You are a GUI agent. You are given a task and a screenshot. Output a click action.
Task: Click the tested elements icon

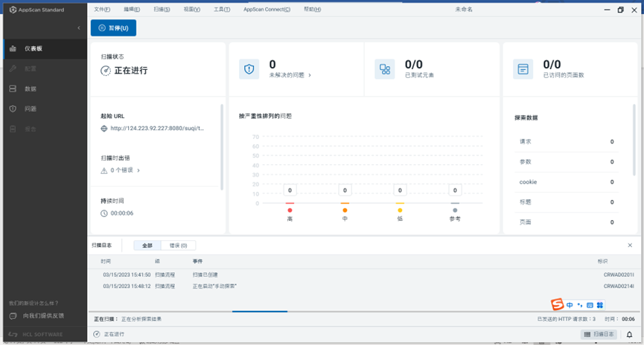tap(385, 69)
